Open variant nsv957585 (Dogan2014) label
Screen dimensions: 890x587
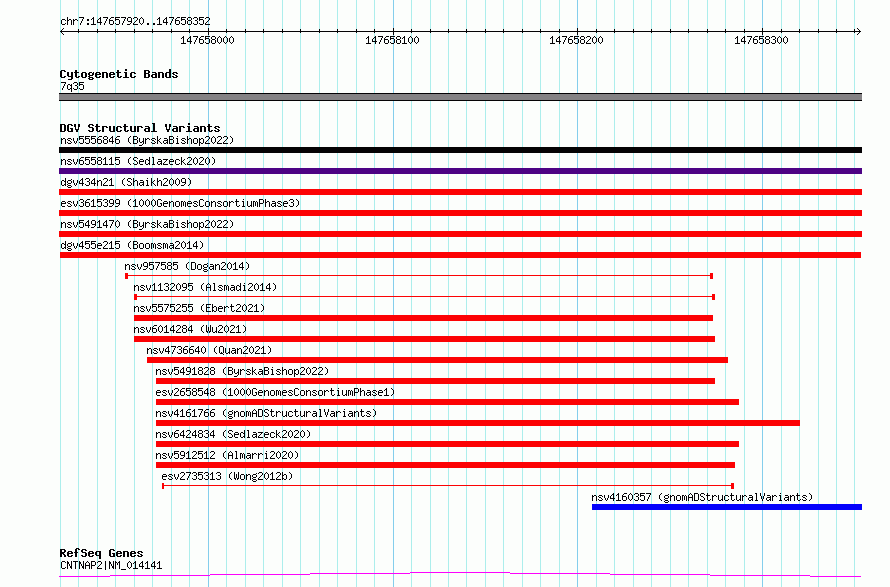coord(187,266)
